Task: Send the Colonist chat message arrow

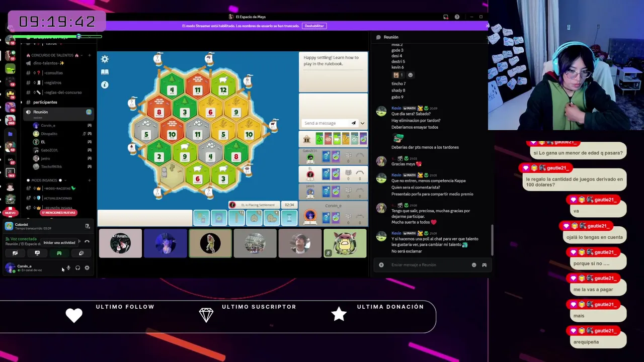Action: coord(353,123)
